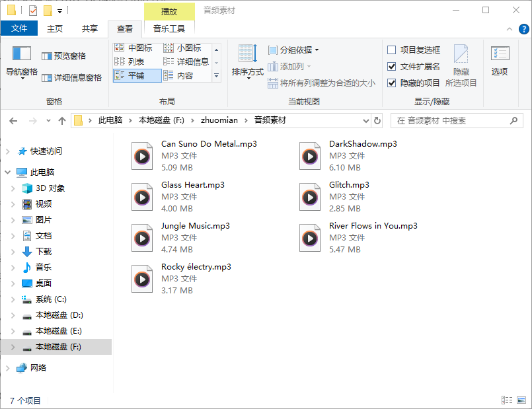Uncheck 隐藏的项目 hidden items checkbox

391,83
